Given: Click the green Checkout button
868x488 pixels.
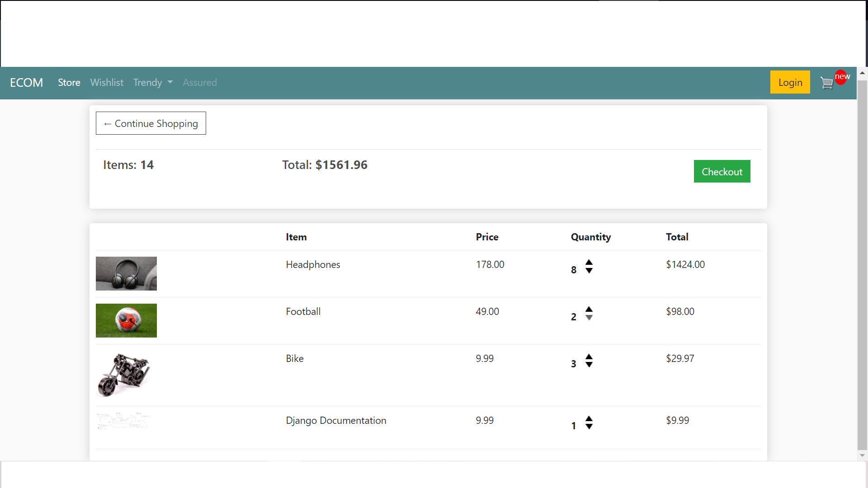Looking at the screenshot, I should click(x=722, y=171).
